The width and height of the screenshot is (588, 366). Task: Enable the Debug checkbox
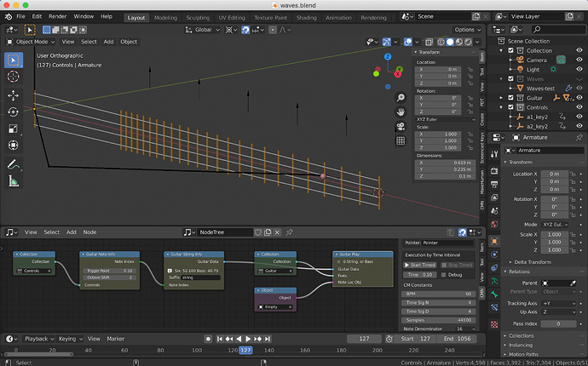pos(444,275)
